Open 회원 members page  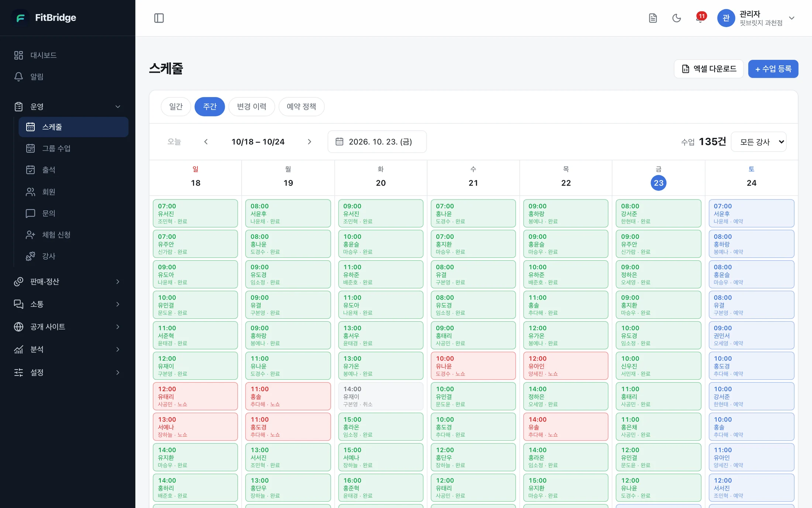click(73, 192)
